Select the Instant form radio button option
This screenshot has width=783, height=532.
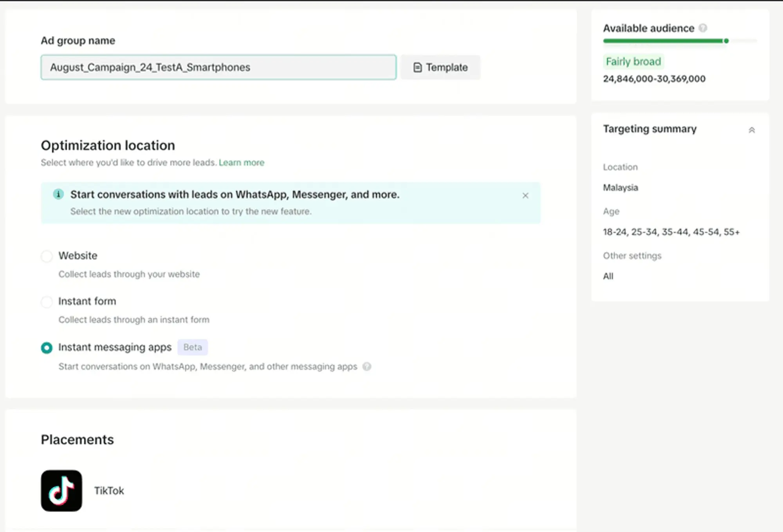click(46, 301)
